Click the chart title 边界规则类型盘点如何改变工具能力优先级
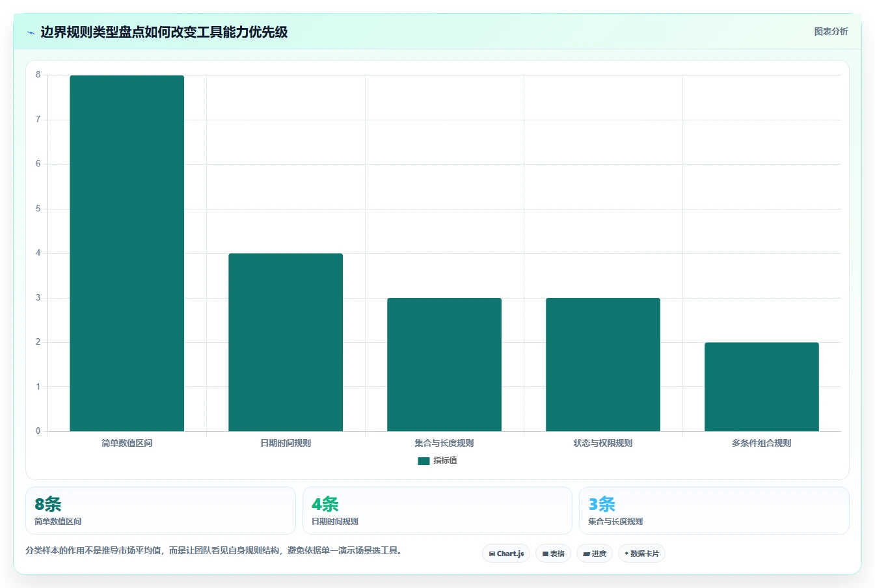Image resolution: width=875 pixels, height=588 pixels. point(164,32)
